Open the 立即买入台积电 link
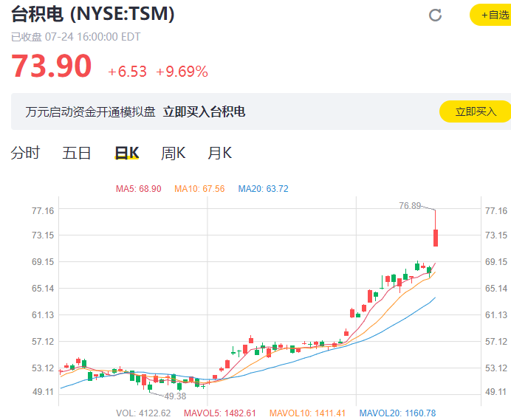 [204, 111]
